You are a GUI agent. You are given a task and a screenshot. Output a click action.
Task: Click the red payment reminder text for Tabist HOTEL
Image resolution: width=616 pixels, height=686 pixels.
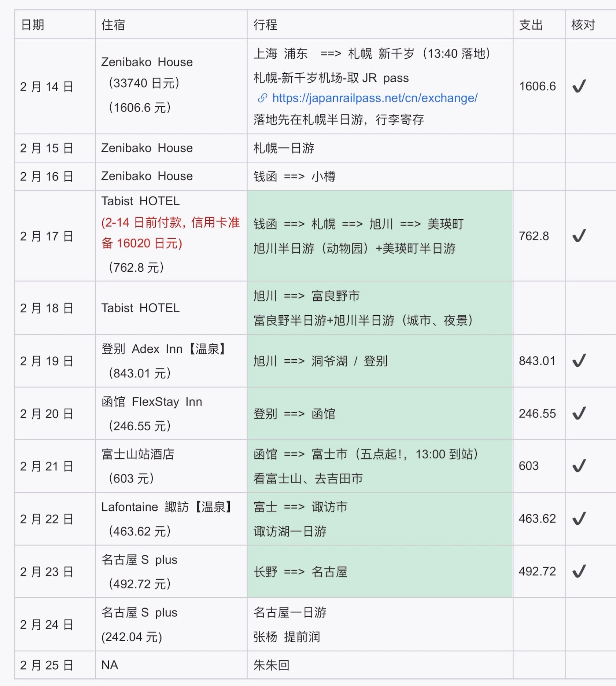170,233
